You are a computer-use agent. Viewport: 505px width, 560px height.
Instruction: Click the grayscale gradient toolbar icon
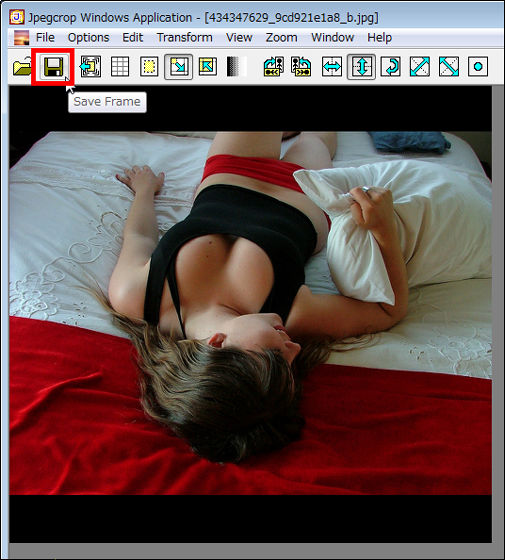pos(237,67)
